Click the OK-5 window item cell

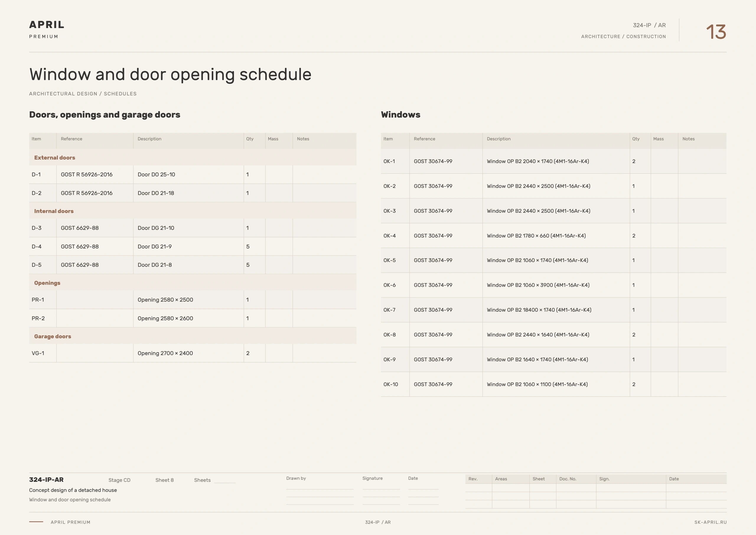pos(395,260)
